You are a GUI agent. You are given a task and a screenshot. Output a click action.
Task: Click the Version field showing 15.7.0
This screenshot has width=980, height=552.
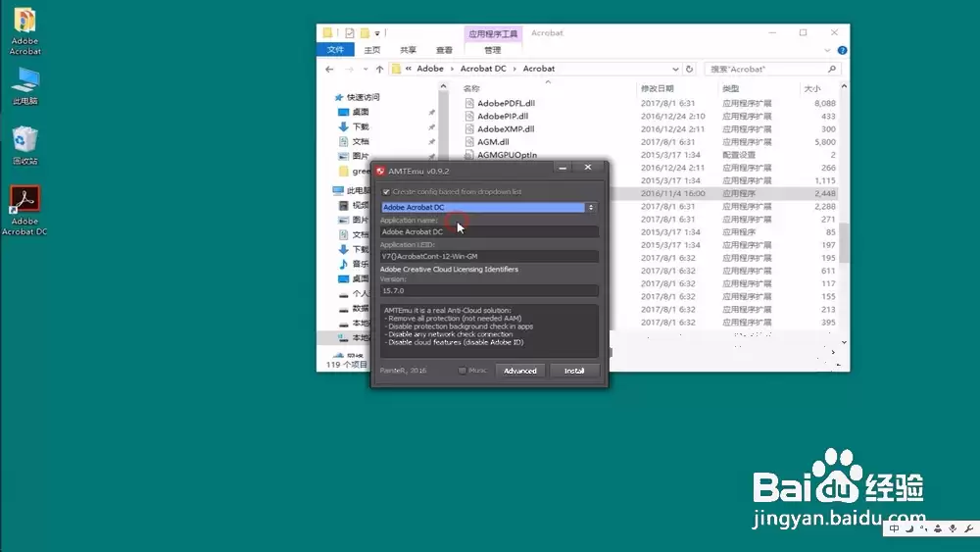point(489,290)
